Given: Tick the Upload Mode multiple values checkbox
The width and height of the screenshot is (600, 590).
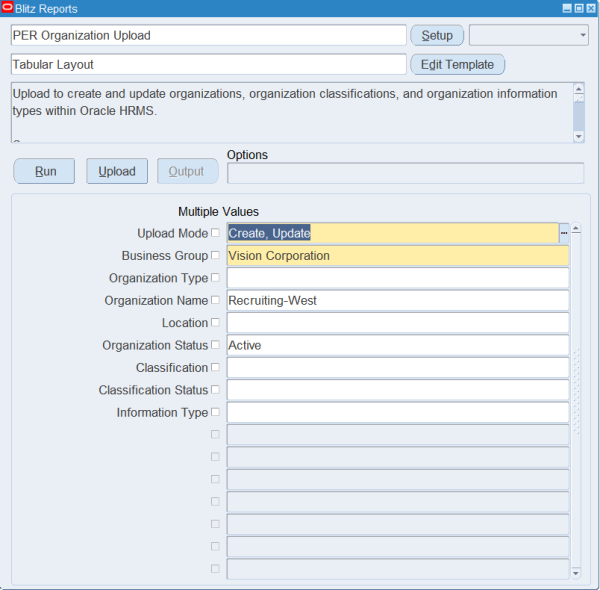Looking at the screenshot, I should 215,233.
